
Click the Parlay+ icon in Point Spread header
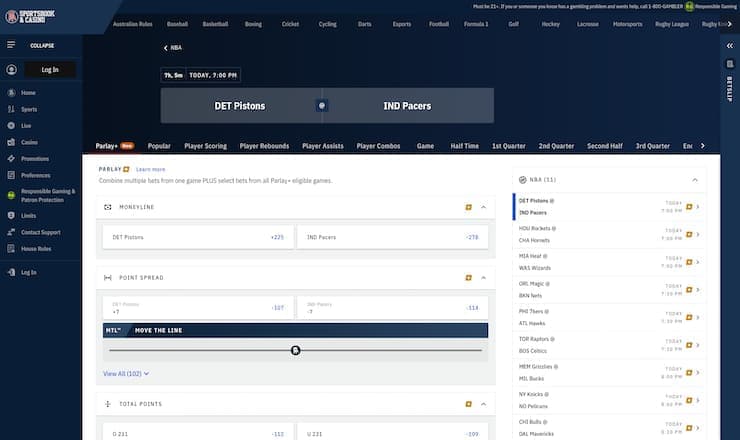coord(469,278)
